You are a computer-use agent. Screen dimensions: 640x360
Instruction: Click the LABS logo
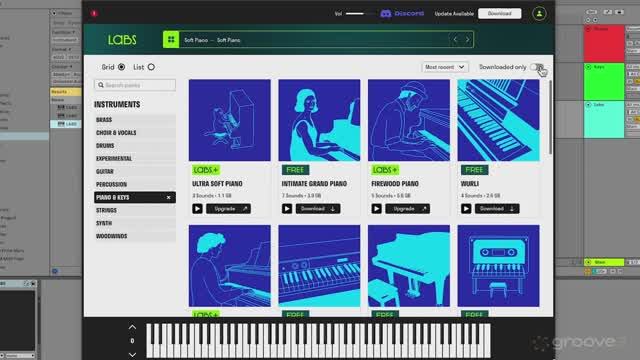pos(122,40)
